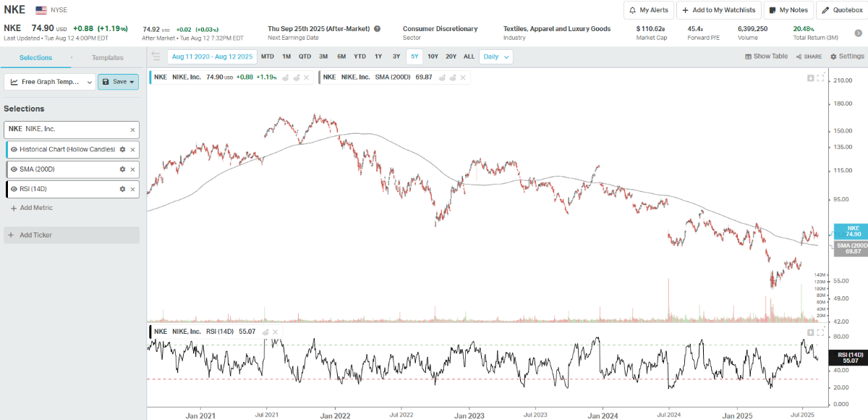Remove SMA (200D) from Selections panel
The image size is (868, 420).
pos(132,169)
